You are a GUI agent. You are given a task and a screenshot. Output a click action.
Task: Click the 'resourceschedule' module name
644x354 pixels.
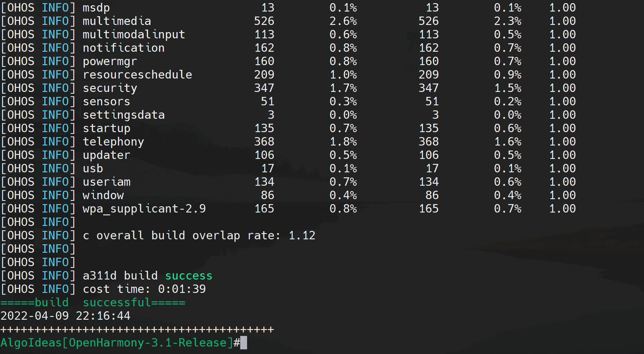pos(137,75)
